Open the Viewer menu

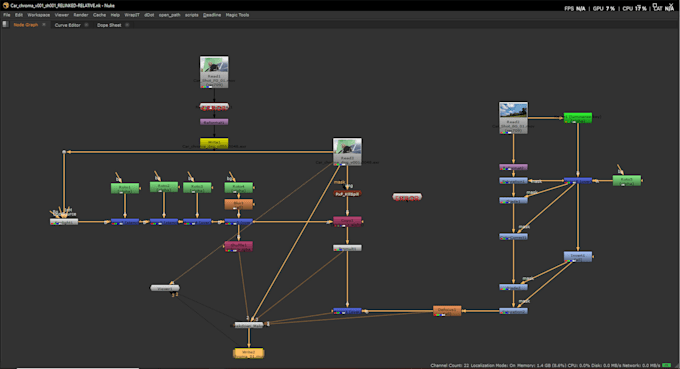[62, 15]
